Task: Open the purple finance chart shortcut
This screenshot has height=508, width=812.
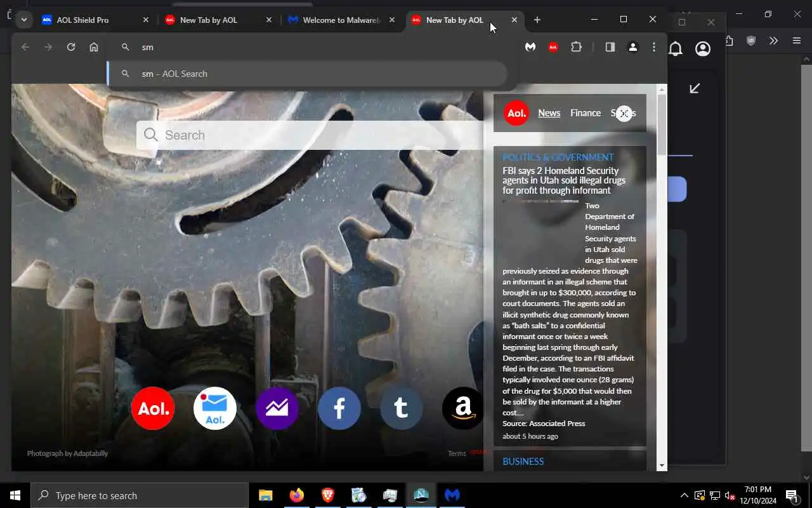Action: tap(277, 408)
